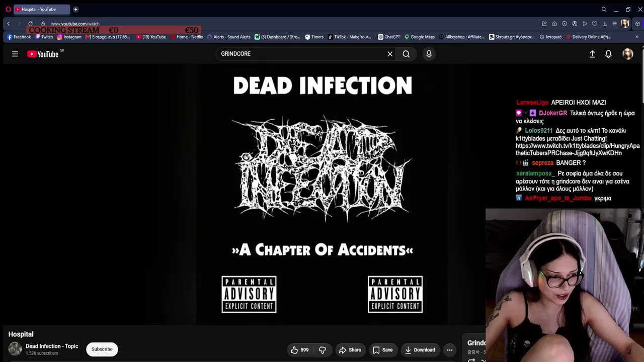The height and width of the screenshot is (362, 644).
Task: Open the send-arrow icon in address bar
Action: click(585, 24)
